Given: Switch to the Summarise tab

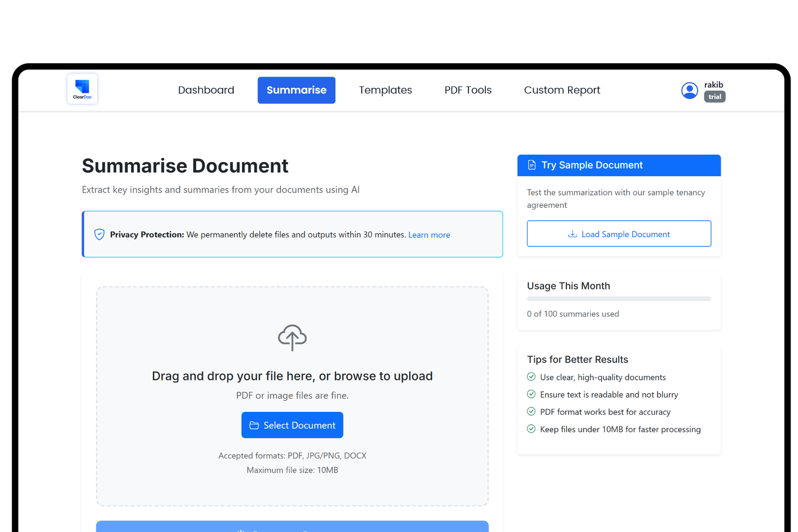Looking at the screenshot, I should click(x=296, y=90).
